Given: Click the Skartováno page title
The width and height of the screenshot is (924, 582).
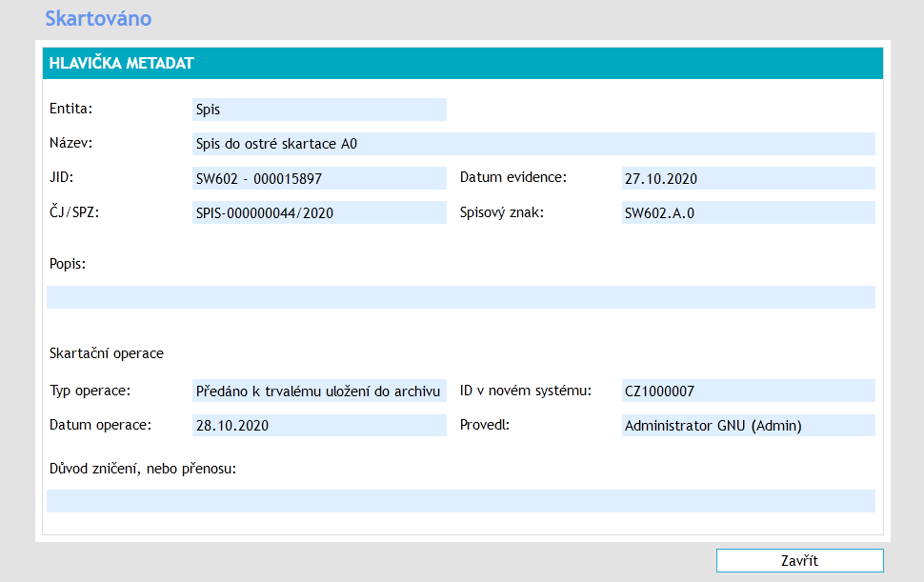Looking at the screenshot, I should [98, 18].
